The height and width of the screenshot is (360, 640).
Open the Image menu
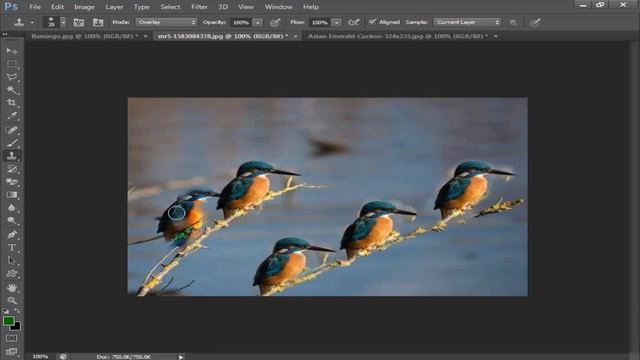pyautogui.click(x=84, y=7)
